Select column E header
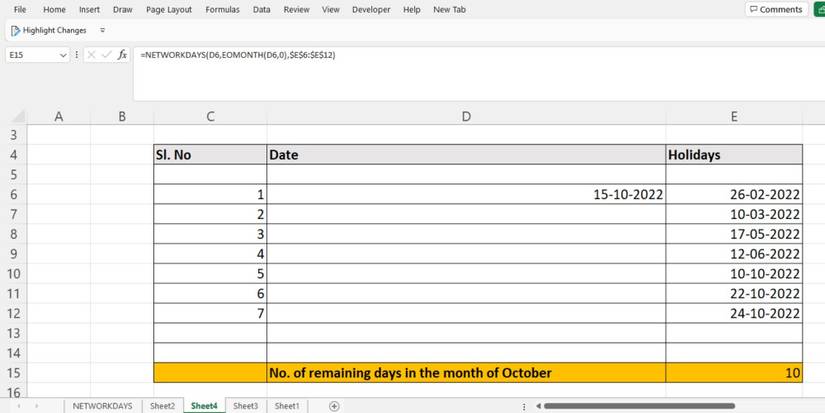The height and width of the screenshot is (413, 825). (x=734, y=117)
